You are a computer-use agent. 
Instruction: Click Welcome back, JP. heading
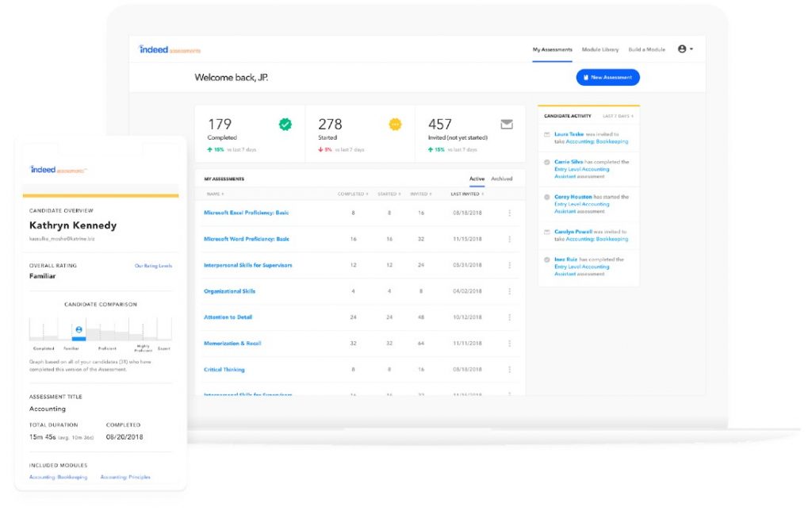[x=231, y=78]
